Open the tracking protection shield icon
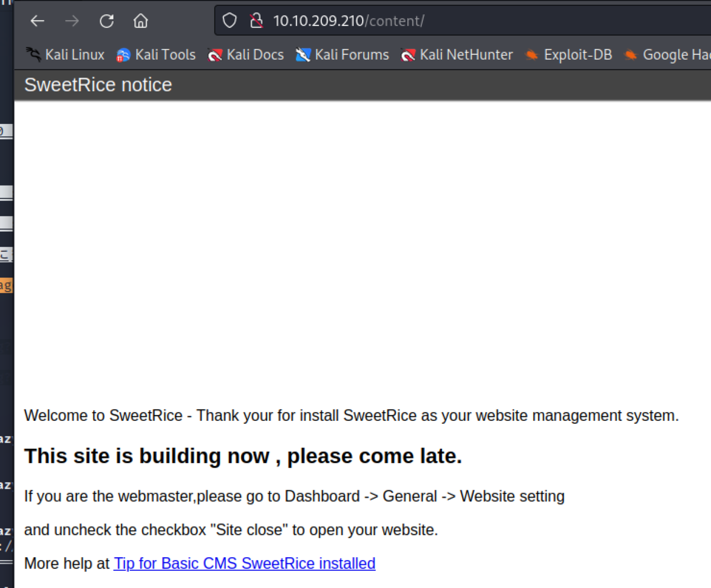Screen dimensions: 711x588 229,21
